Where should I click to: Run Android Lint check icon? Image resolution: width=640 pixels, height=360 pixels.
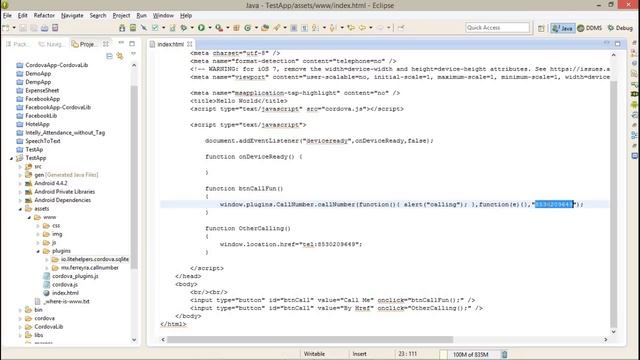(155, 28)
